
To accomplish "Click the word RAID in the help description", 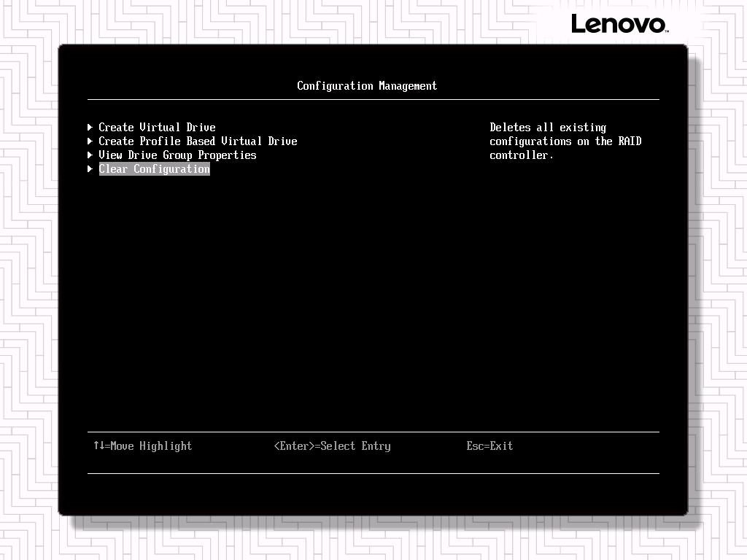I will 630,141.
